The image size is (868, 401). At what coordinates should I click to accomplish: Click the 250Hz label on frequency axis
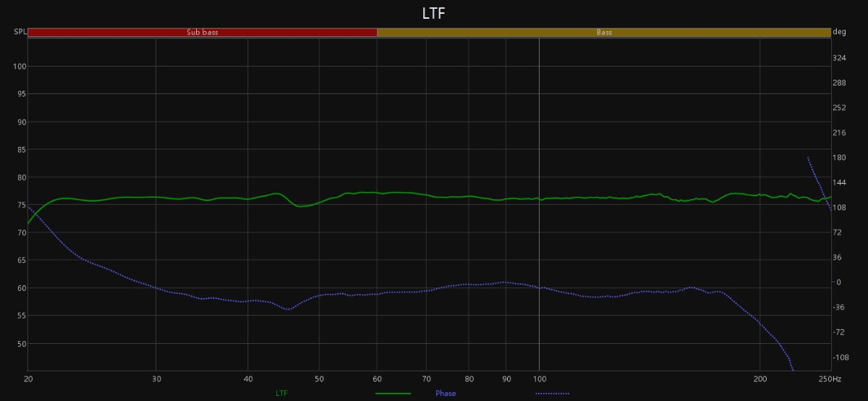830,379
